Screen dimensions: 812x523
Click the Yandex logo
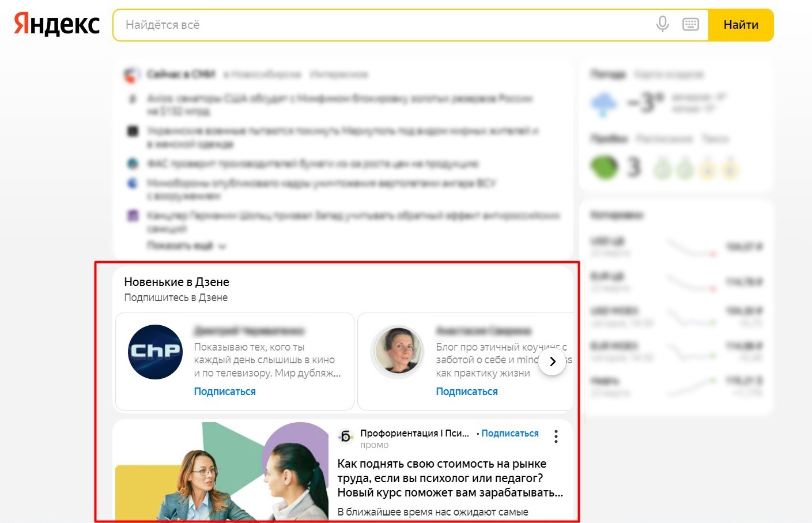pyautogui.click(x=56, y=25)
